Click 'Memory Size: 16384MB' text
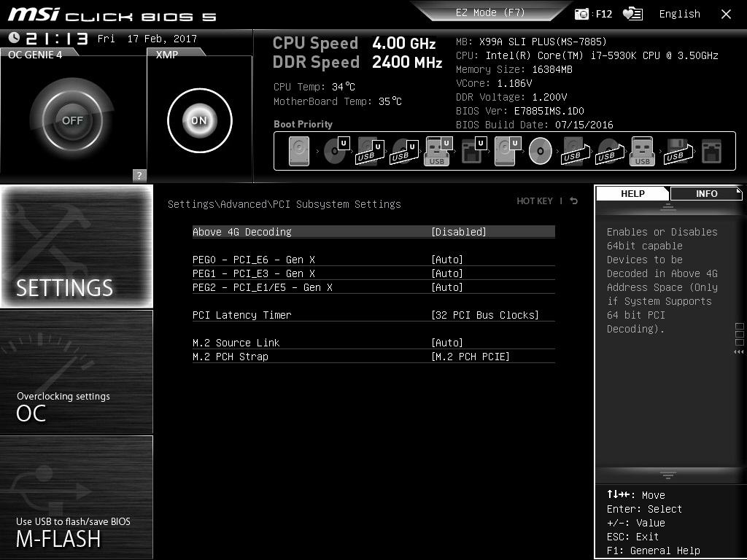747x560 pixels. click(514, 69)
